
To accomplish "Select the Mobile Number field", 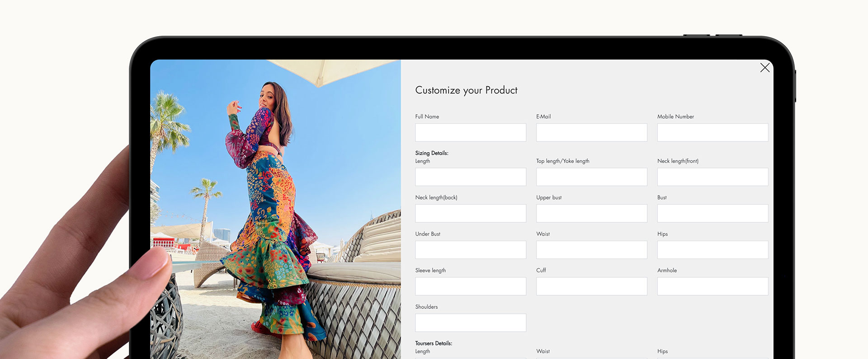I will point(712,132).
